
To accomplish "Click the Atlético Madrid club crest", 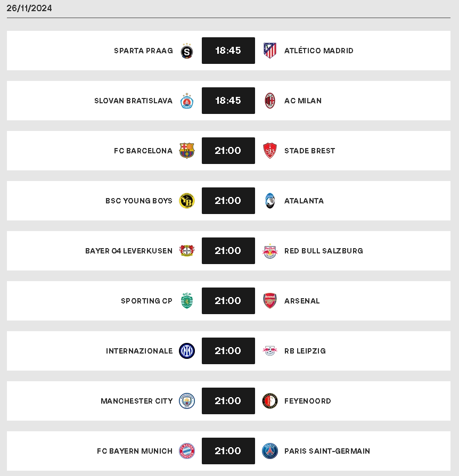I will pyautogui.click(x=270, y=51).
